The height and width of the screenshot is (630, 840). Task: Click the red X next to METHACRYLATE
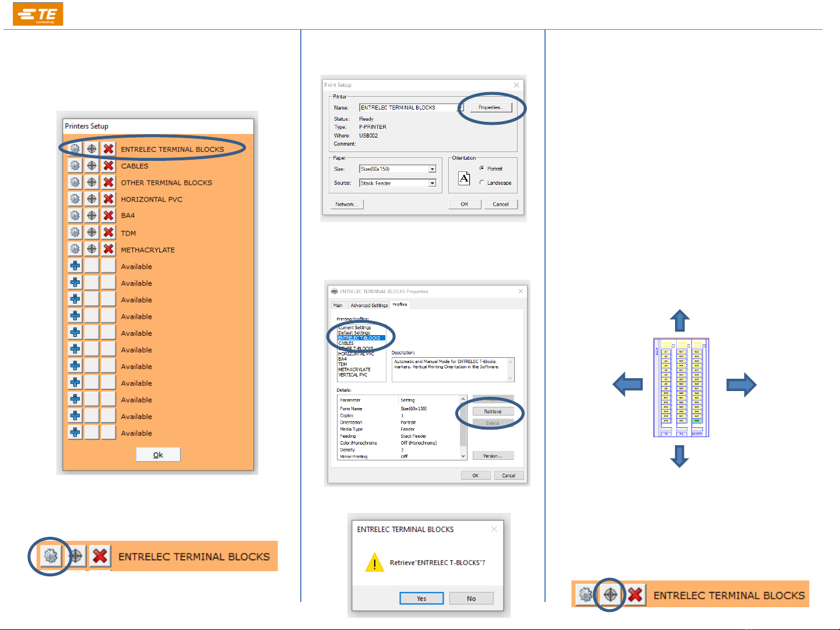point(108,249)
